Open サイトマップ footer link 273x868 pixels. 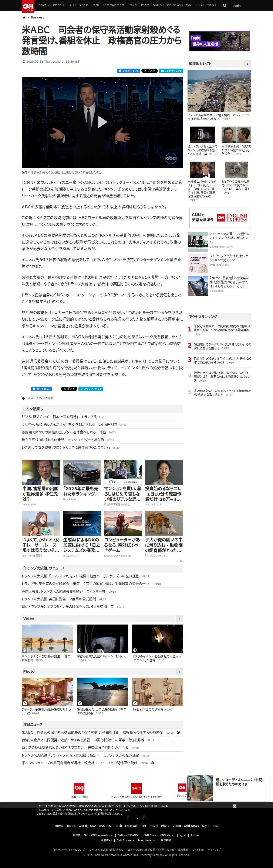214,850
